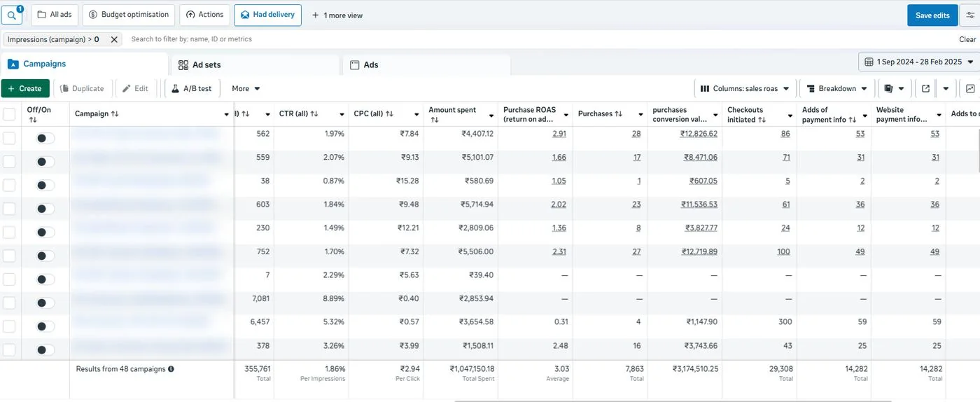The width and height of the screenshot is (980, 402).
Task: Tick checkbox for the ₹580.69 row
Action: (9, 186)
